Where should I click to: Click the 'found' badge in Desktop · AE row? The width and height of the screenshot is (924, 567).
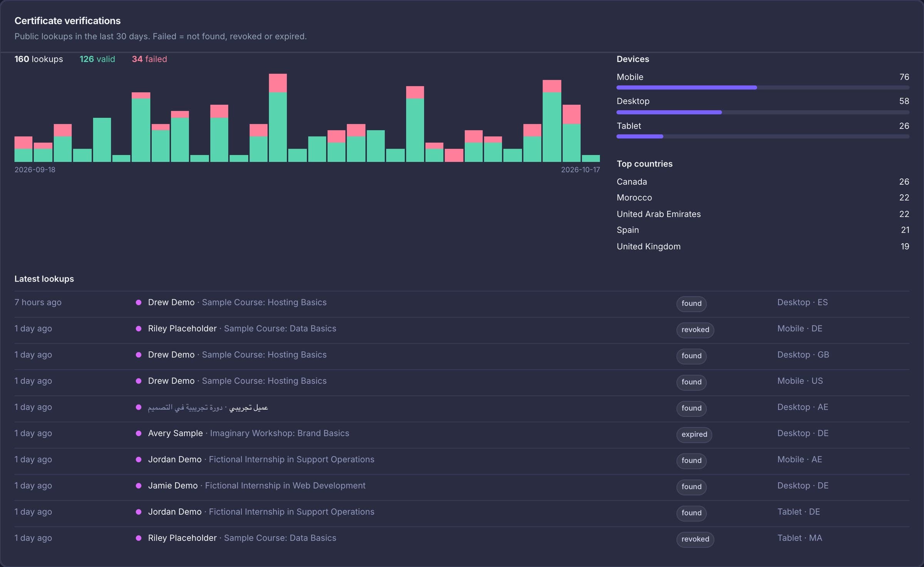(691, 408)
